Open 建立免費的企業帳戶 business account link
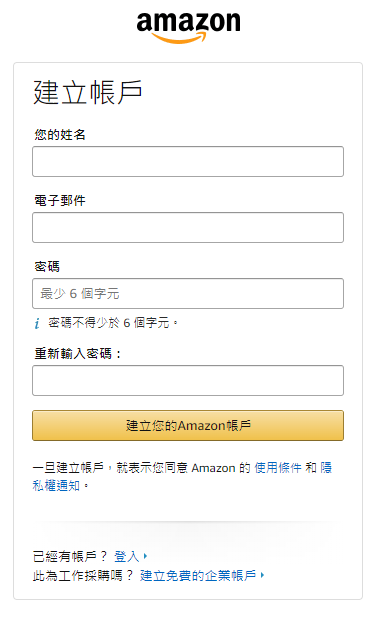Screen dimensions: 376x622 (198, 575)
